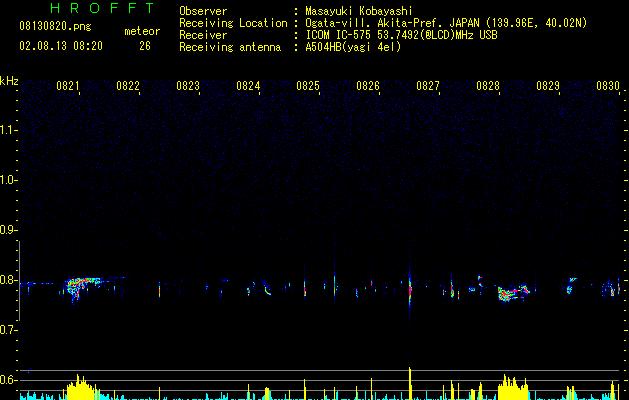Click the 0.8 kHz axis label
This screenshot has width=629, height=400.
click(7, 280)
